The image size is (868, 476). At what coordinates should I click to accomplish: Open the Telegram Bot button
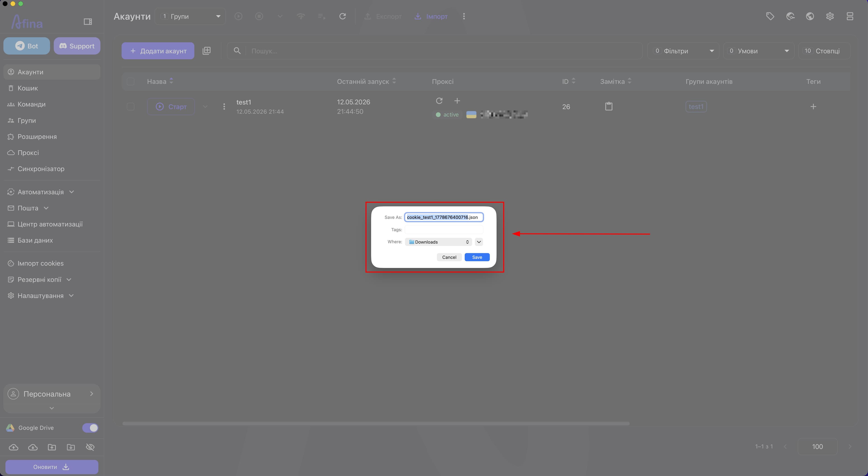[x=27, y=46]
